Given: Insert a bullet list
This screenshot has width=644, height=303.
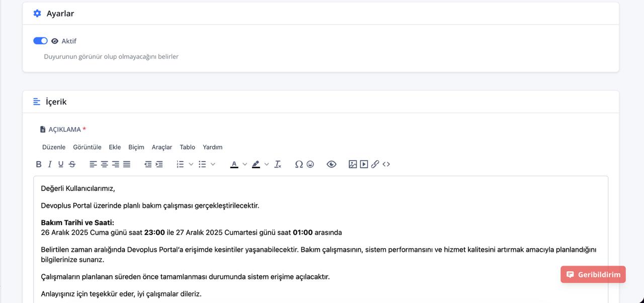Looking at the screenshot, I should coord(202,164).
